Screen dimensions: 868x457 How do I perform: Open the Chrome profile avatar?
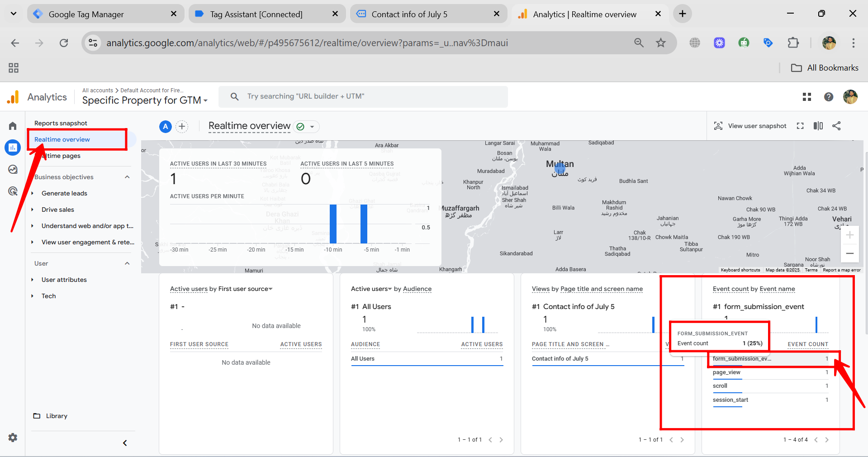click(x=829, y=43)
